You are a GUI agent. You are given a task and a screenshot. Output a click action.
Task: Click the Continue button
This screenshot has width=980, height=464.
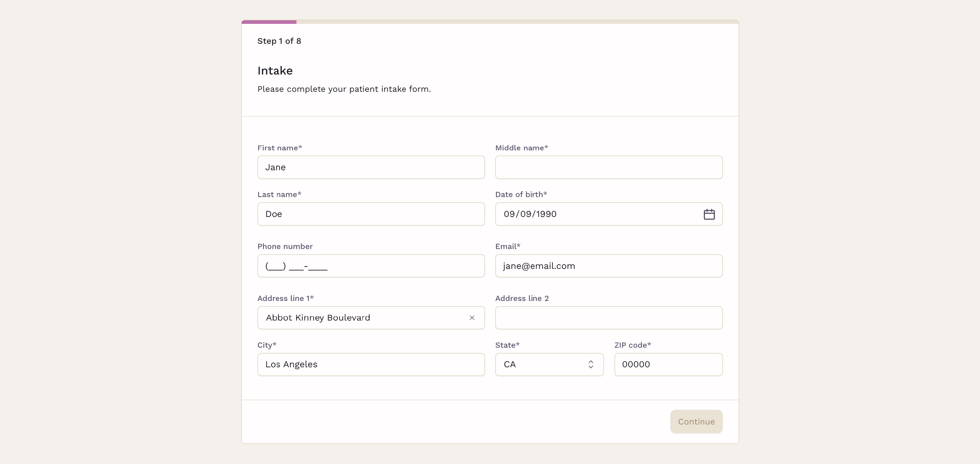(x=696, y=422)
